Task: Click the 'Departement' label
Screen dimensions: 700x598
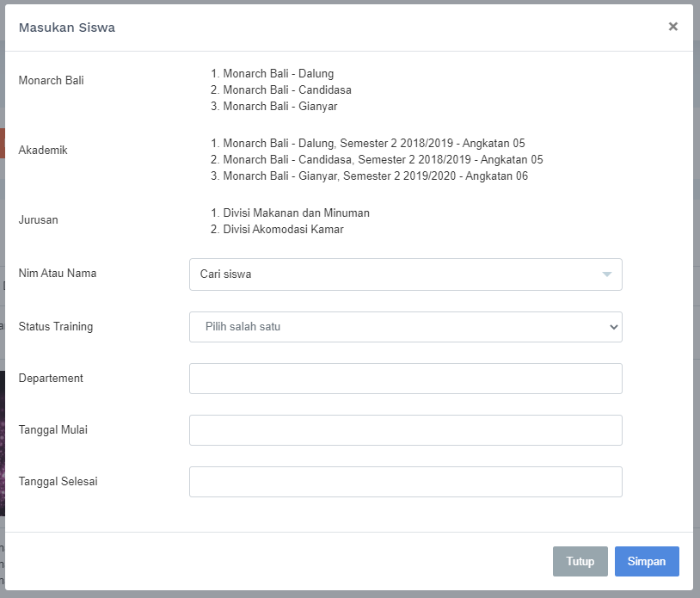Action: click(51, 379)
